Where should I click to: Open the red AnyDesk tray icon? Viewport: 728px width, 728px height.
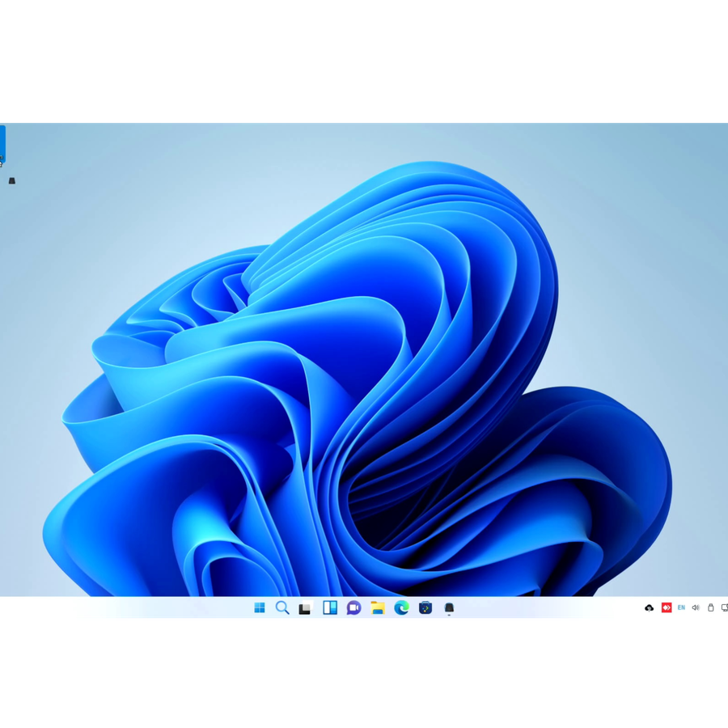coord(667,607)
